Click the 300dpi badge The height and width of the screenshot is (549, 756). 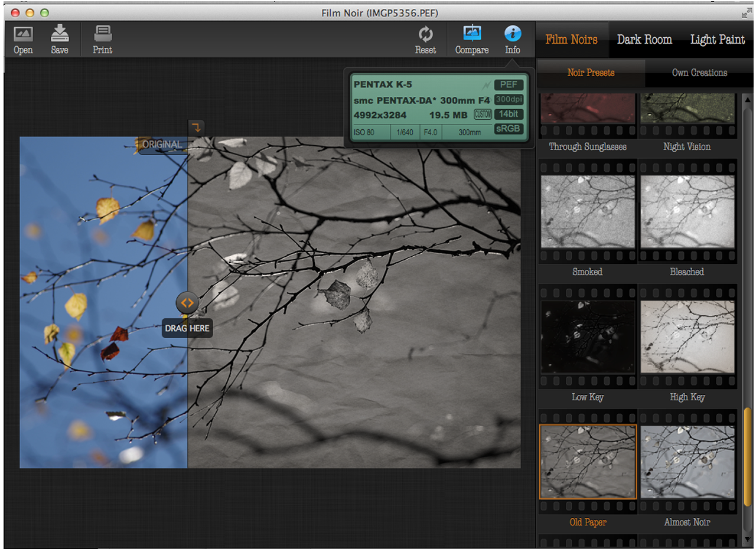[x=509, y=100]
